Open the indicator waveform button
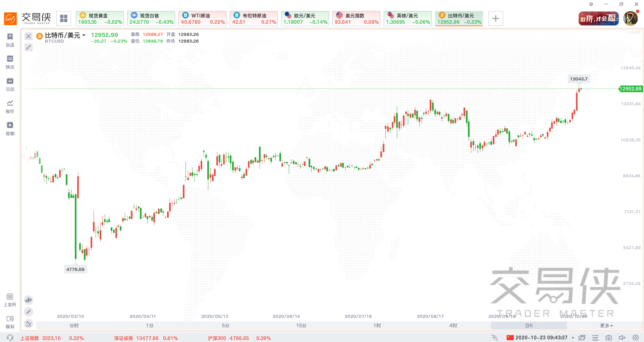 pos(29,324)
